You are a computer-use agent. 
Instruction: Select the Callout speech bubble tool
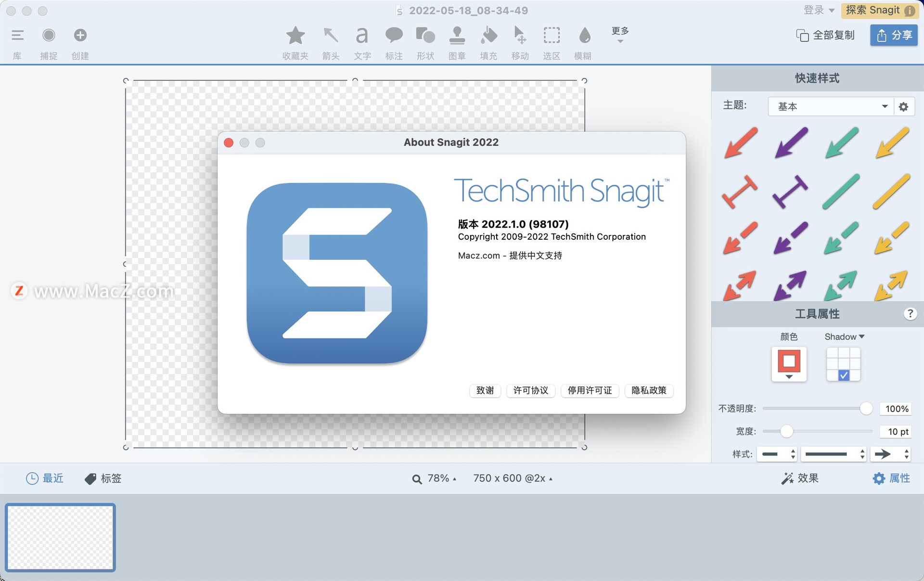click(394, 36)
